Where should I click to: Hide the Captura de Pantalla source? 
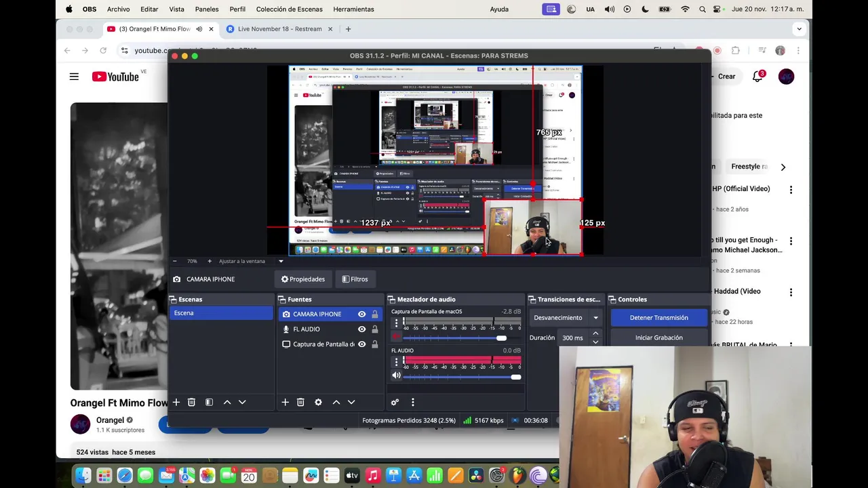tap(361, 344)
